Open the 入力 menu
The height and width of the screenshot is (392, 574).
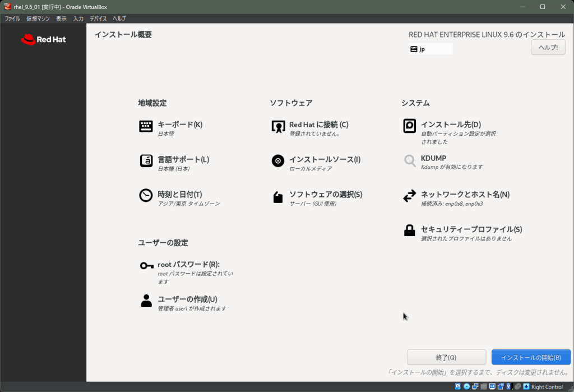tap(78, 19)
